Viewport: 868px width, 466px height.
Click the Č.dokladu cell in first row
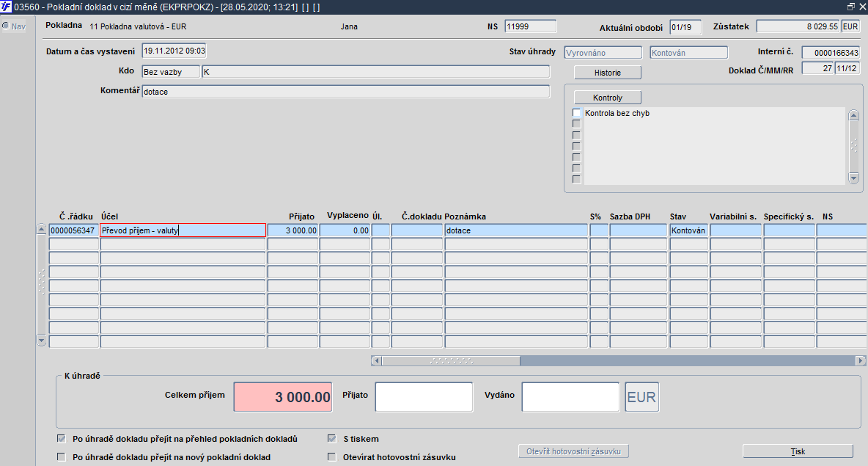[x=417, y=230]
